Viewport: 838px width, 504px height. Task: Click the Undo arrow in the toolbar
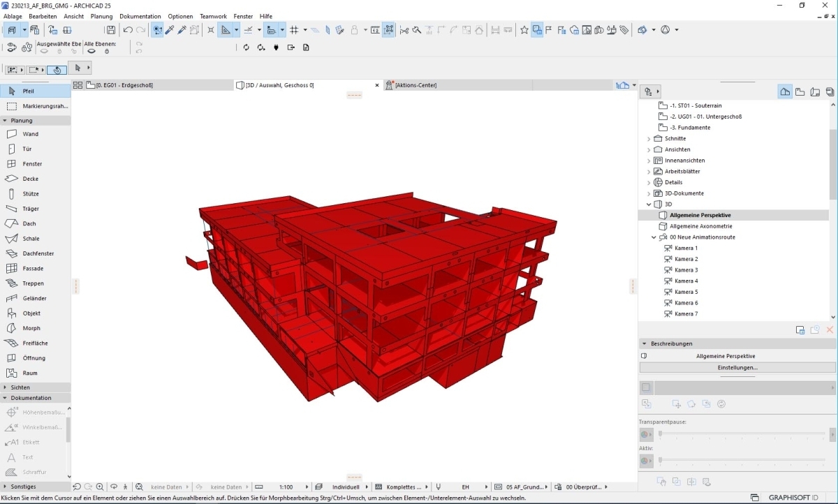[128, 30]
